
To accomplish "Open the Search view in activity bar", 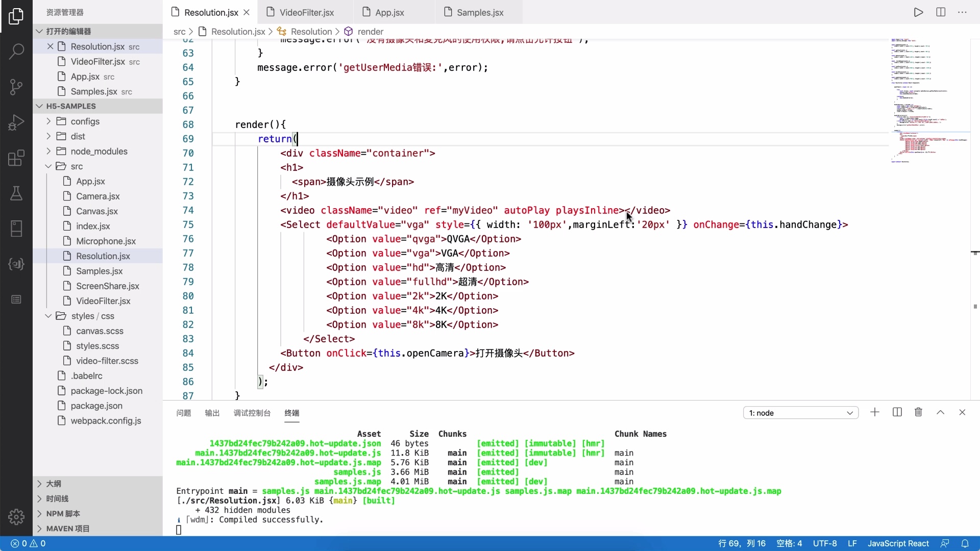I will coord(16,51).
